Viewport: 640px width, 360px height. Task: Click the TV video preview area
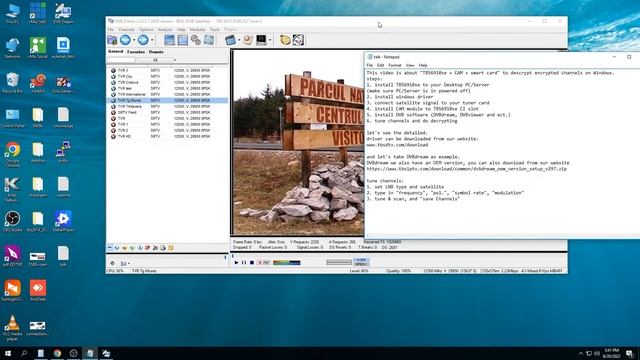[298, 143]
